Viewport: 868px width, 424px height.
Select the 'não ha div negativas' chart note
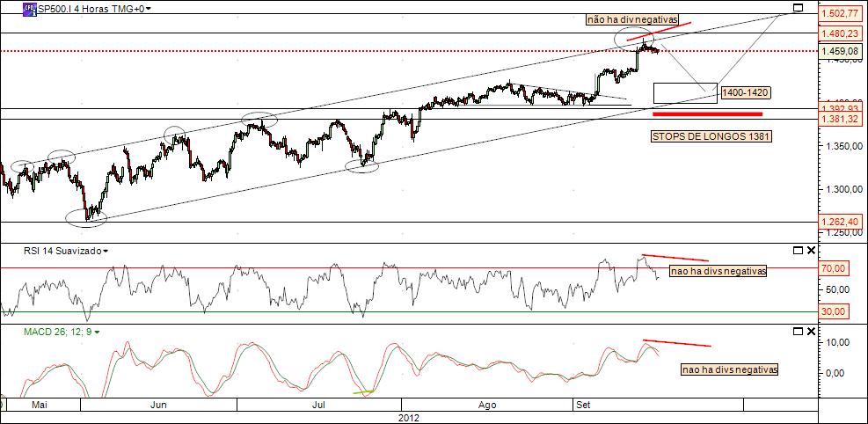[631, 20]
